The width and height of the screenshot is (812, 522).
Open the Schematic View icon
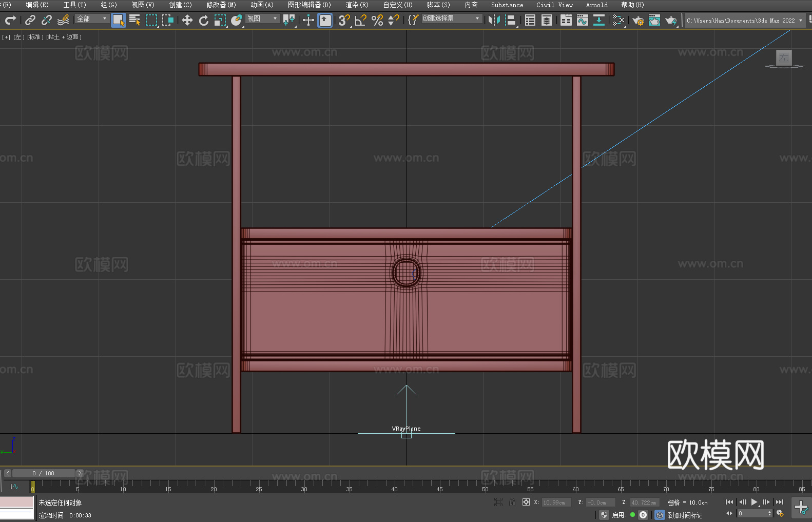tap(599, 20)
